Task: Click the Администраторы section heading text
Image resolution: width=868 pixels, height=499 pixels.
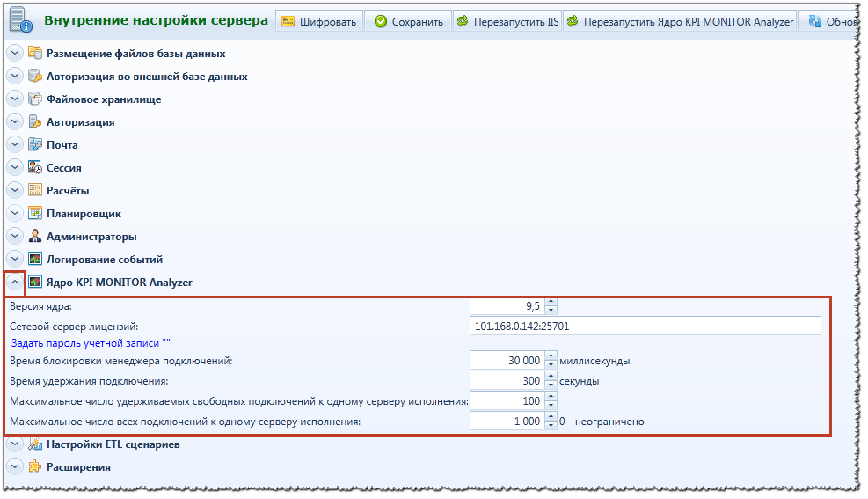Action: 91,237
